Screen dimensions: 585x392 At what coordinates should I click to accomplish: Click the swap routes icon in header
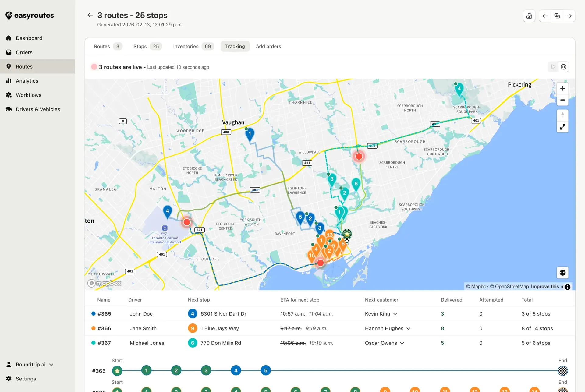557,16
